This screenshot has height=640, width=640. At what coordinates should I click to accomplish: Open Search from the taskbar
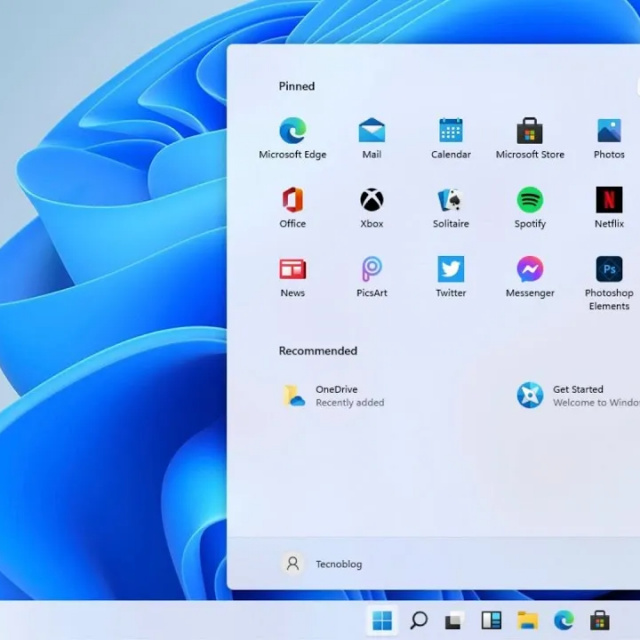(x=418, y=620)
